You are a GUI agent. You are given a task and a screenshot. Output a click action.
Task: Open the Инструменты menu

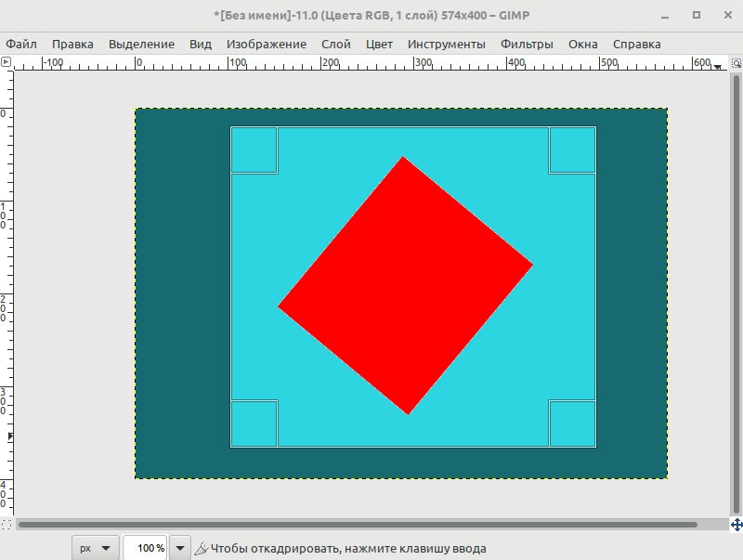coord(447,44)
